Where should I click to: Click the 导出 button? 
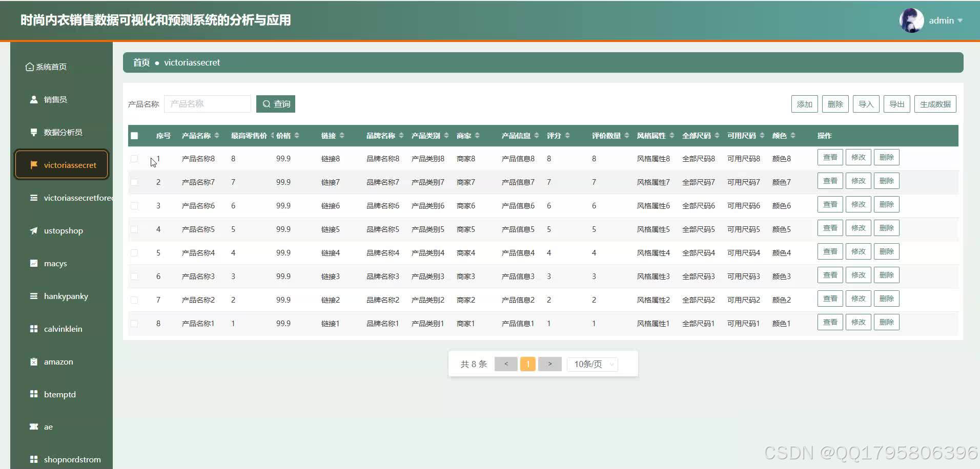897,104
